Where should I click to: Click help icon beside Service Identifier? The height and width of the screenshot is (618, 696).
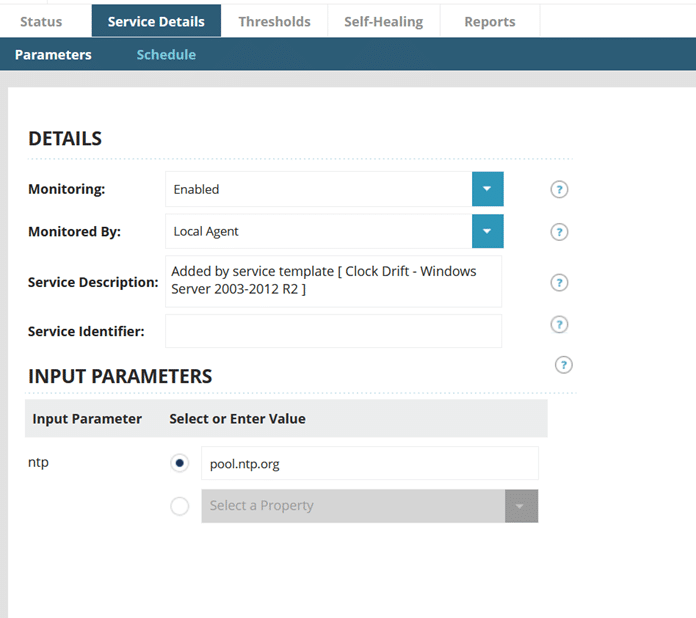tap(559, 324)
